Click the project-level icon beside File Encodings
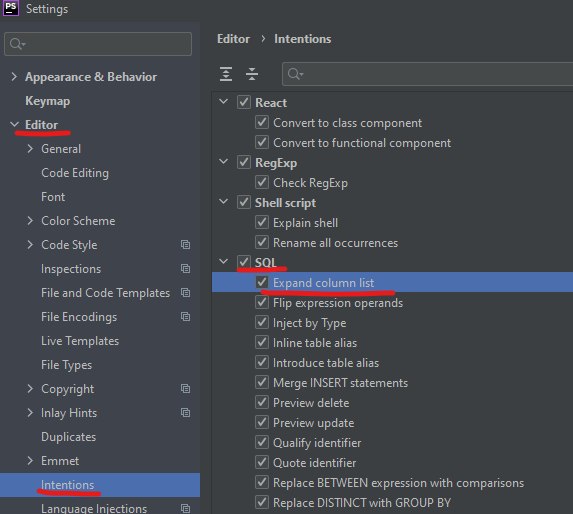Viewport: 573px width, 514px height. tap(185, 317)
